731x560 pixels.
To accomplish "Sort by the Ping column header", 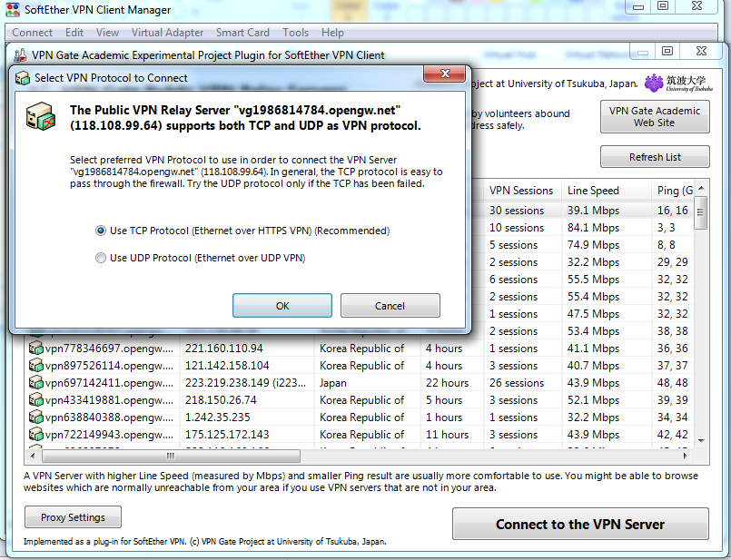I will [675, 191].
